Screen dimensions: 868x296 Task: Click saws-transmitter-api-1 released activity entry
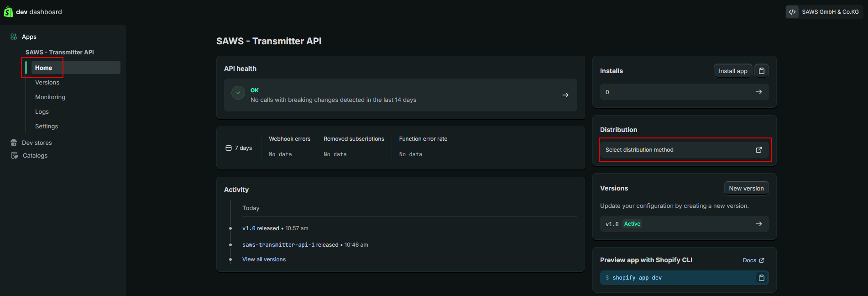[x=305, y=245]
